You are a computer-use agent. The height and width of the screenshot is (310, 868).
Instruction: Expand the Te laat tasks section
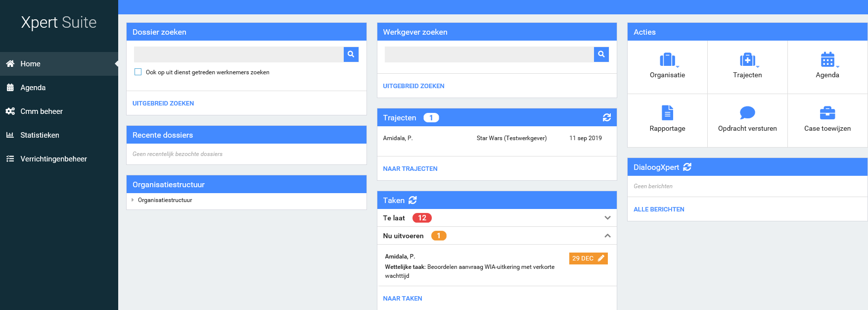[x=607, y=218]
